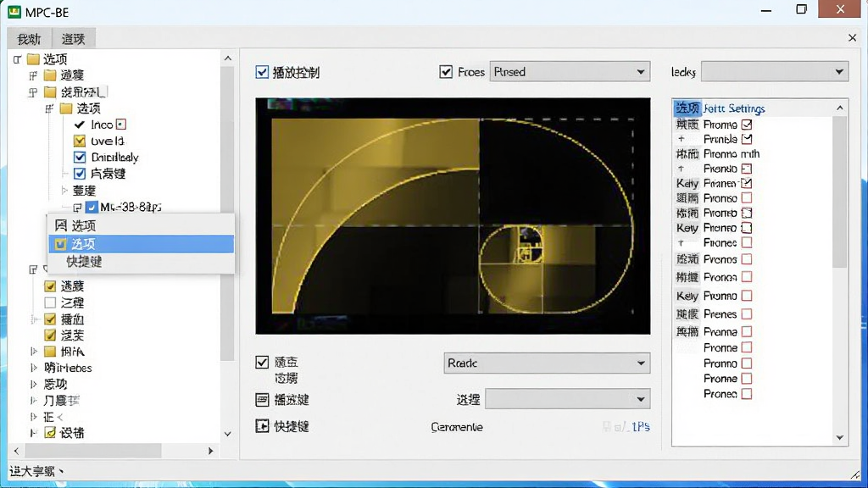Screen dimensions: 868x488
Task: Click the red square icon after Inco
Action: [x=121, y=125]
